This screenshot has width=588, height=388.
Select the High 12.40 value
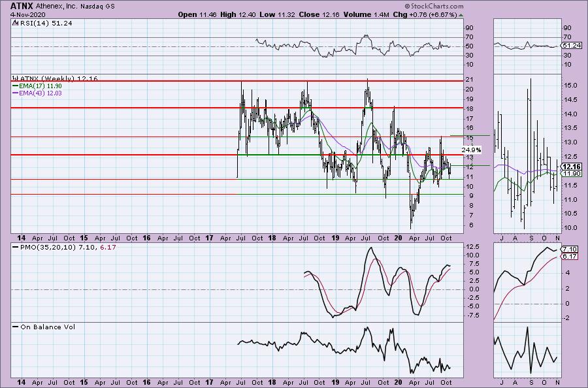click(238, 14)
